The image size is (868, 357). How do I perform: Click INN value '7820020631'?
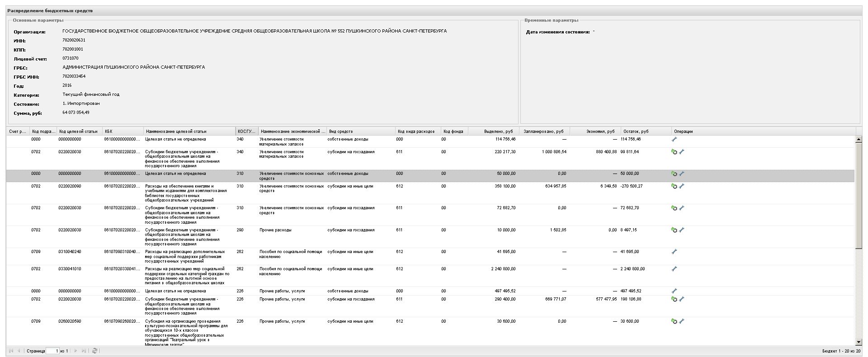[74, 40]
